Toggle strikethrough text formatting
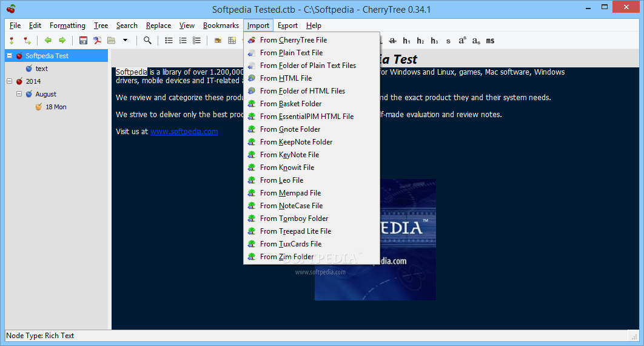The width and height of the screenshot is (644, 346). coord(392,40)
